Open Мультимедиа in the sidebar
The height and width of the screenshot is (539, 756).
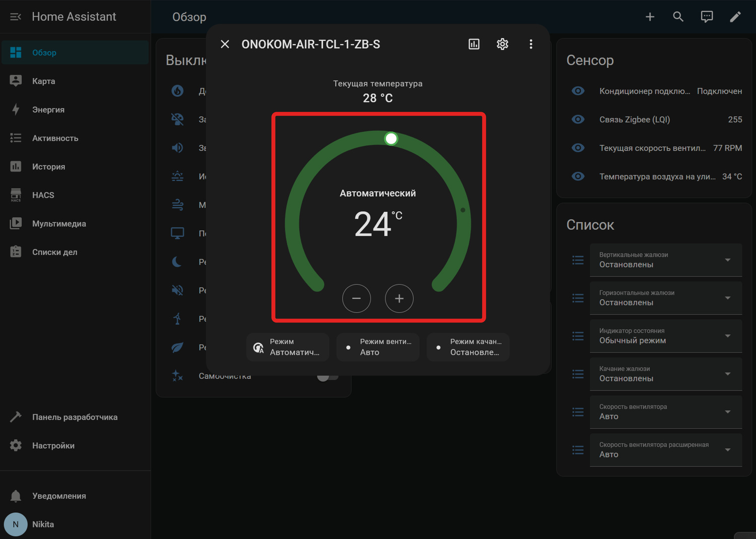pyautogui.click(x=75, y=223)
